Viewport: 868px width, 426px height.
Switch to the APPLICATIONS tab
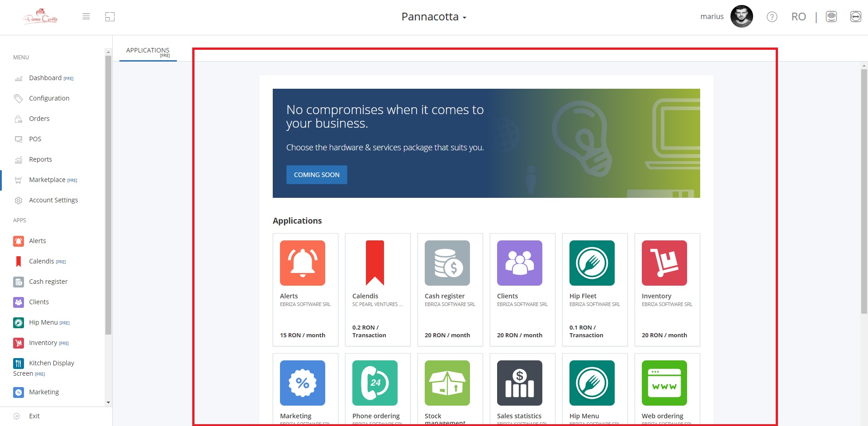[x=148, y=52]
